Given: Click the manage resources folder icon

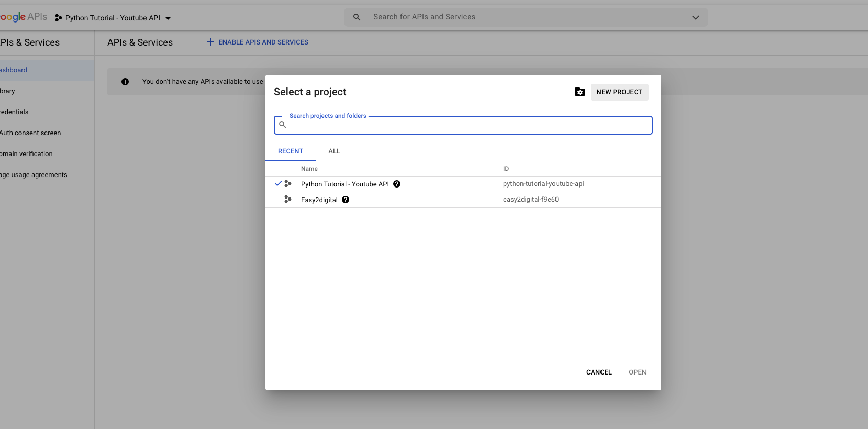Looking at the screenshot, I should (580, 92).
